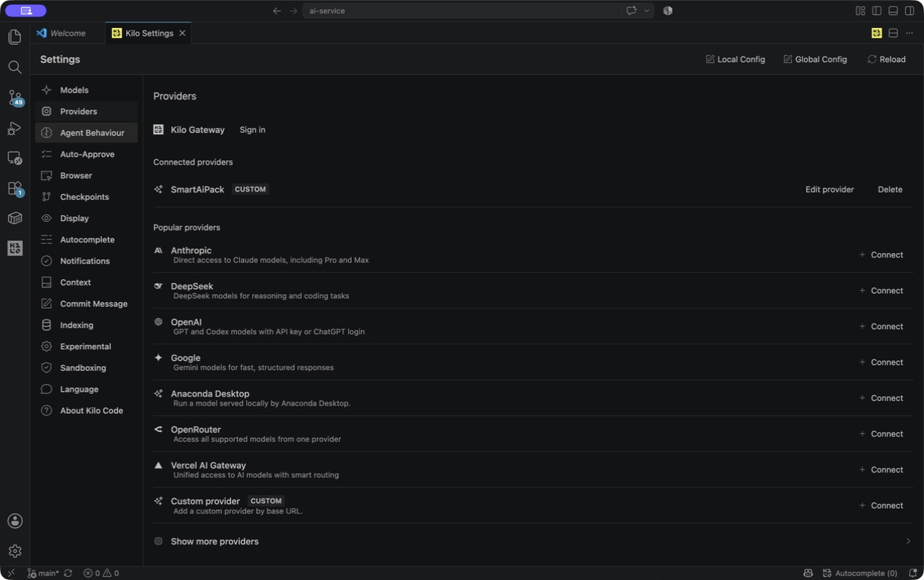Viewport: 924px width, 580px height.
Task: Open Commit Message settings section
Action: (x=86, y=304)
